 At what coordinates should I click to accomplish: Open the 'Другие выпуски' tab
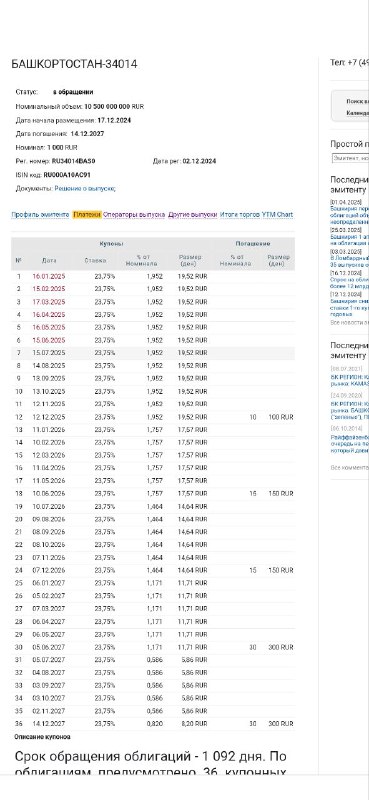tap(192, 215)
